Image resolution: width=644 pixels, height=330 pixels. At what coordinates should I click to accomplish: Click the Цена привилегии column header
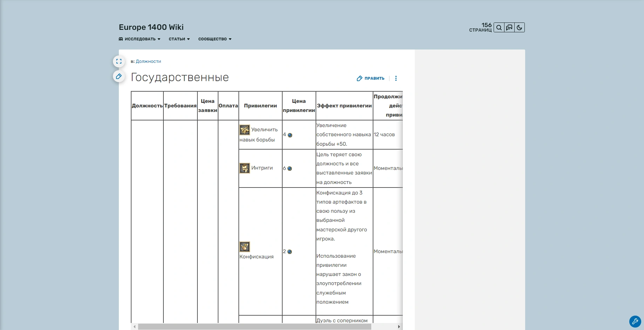click(x=299, y=106)
